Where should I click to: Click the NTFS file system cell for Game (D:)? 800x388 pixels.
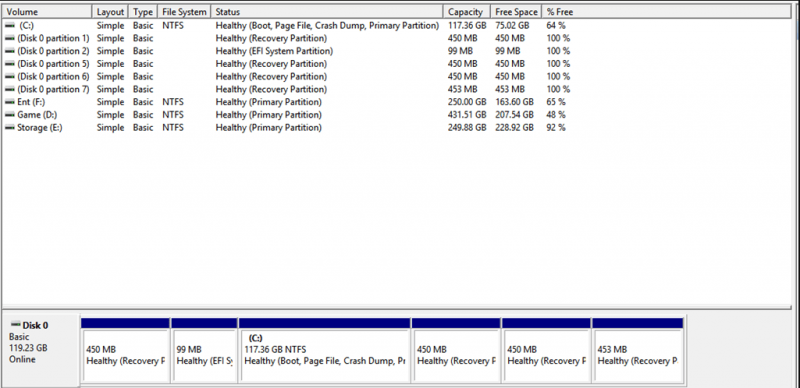click(x=173, y=115)
